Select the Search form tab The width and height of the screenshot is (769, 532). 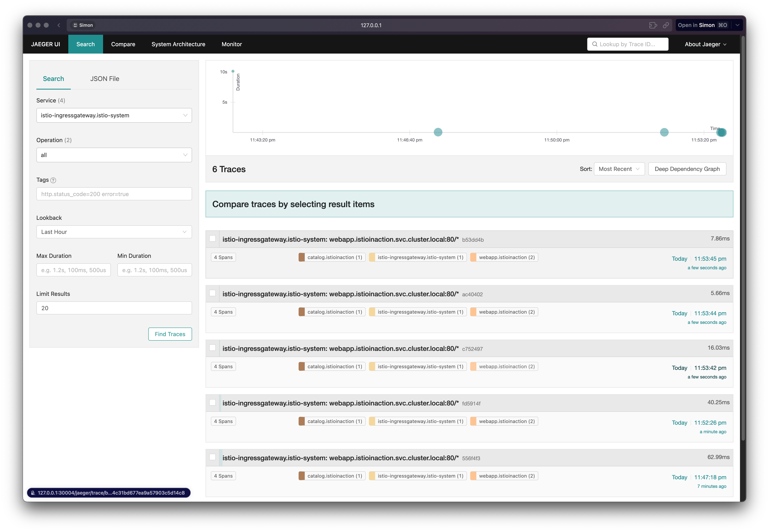(53, 79)
